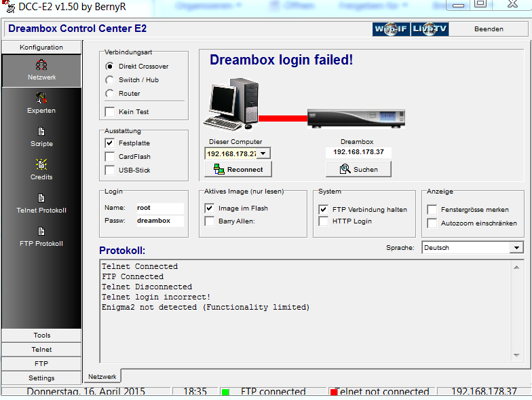
Task: Expand the Tools section in sidebar
Action: (x=41, y=335)
